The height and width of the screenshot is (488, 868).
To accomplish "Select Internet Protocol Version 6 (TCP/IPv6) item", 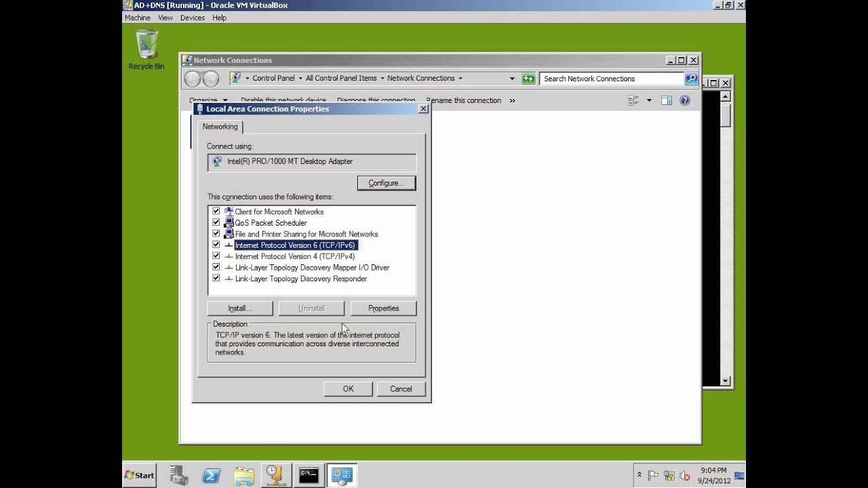I will [296, 245].
